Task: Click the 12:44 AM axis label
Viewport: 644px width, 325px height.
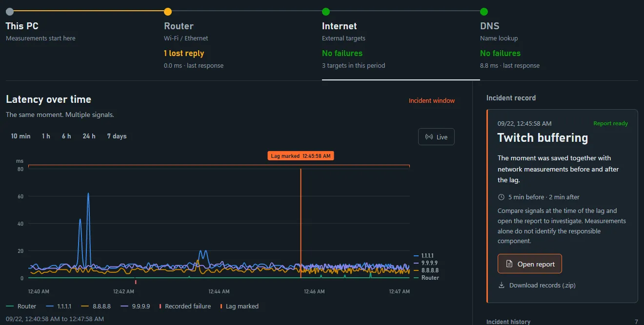Action: tap(219, 292)
